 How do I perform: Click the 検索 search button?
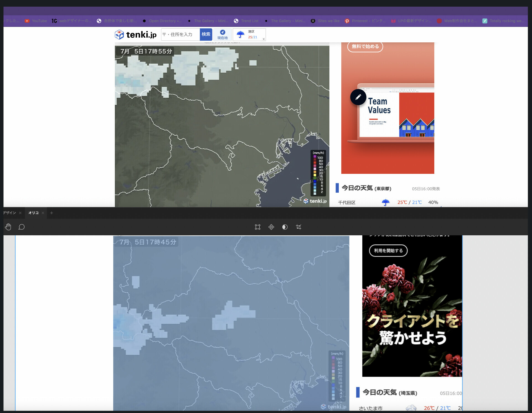pos(206,34)
